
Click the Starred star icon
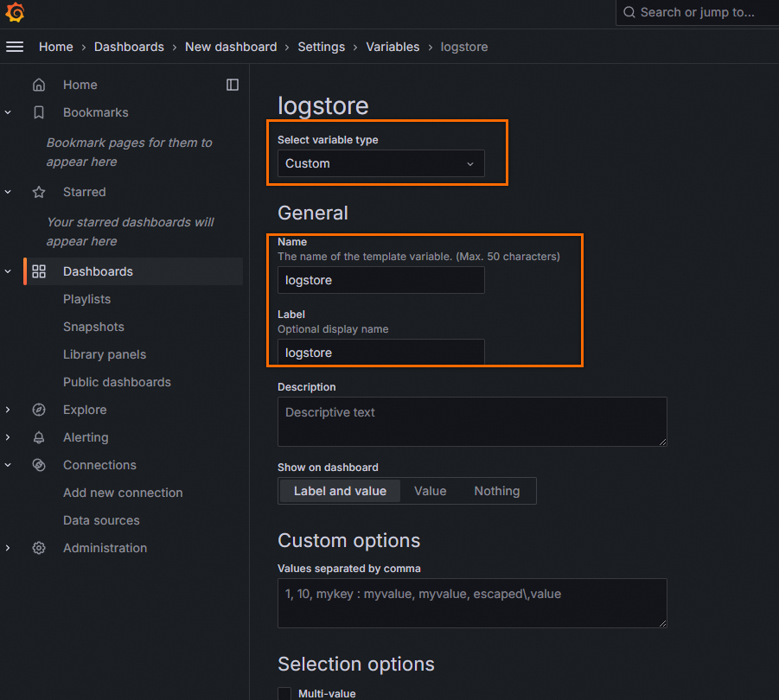(x=39, y=192)
